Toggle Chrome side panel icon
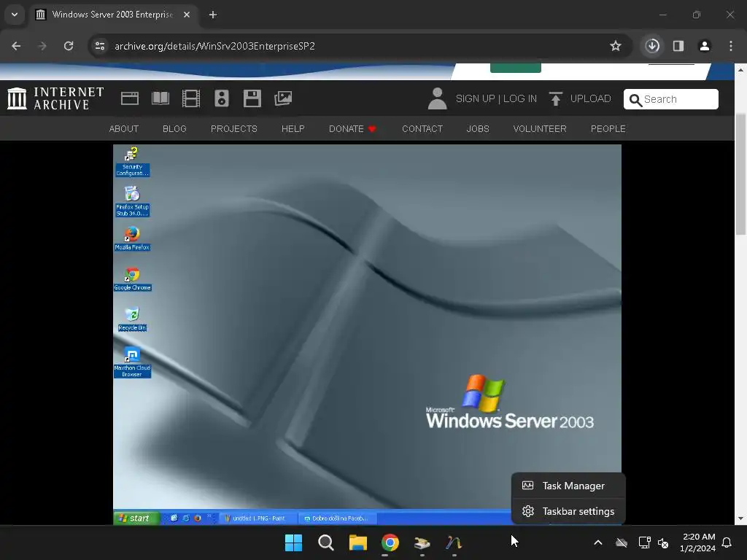Screen dimensions: 747x560 click(x=678, y=46)
